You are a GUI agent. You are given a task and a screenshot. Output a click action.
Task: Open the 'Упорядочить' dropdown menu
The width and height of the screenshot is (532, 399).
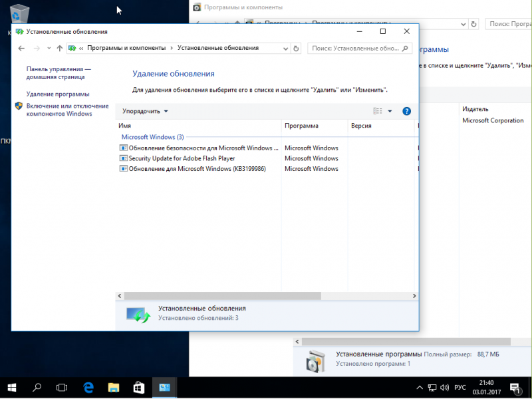[145, 111]
